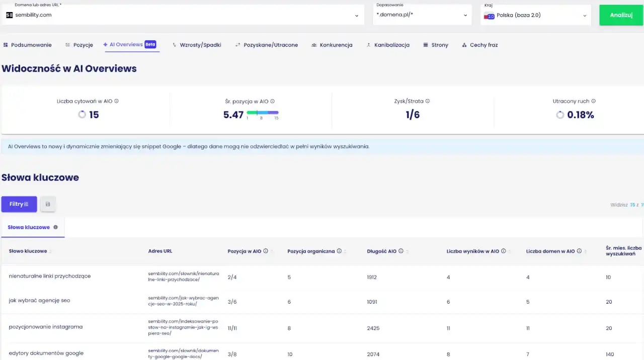Image resolution: width=644 pixels, height=360 pixels.
Task: Open the info tooltip for Liczba cytowań w AIO
Action: [116, 101]
